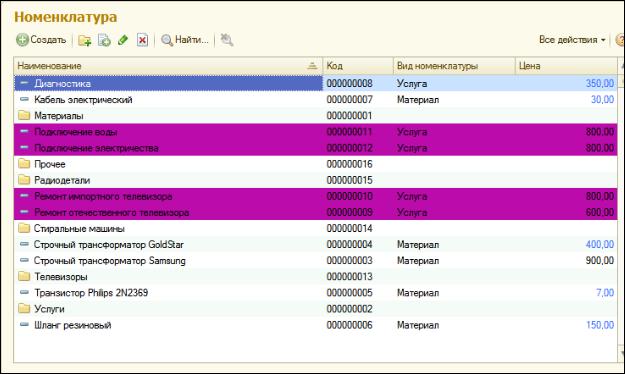
Task: Click Материал type in Кабель электрический row
Action: click(418, 100)
